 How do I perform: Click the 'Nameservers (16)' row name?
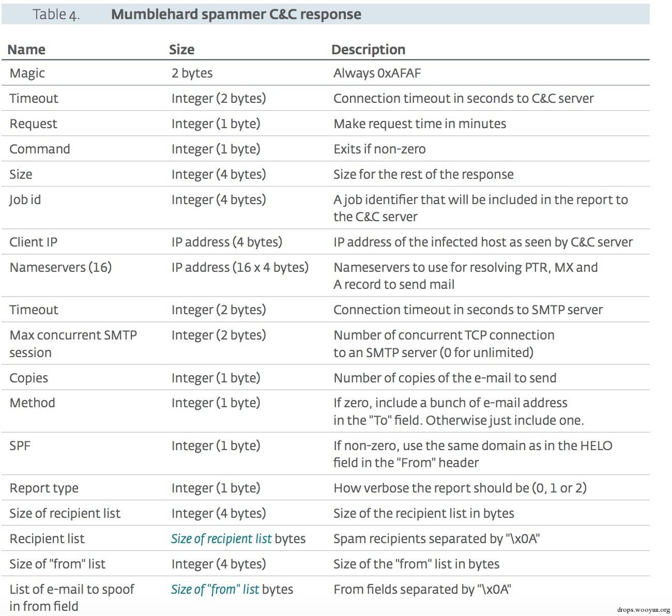[60, 268]
